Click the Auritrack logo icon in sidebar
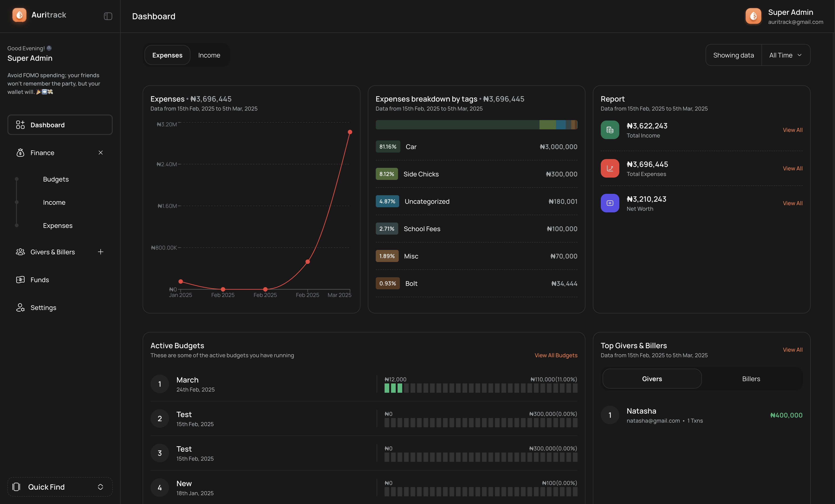Viewport: 835px width, 504px height. click(19, 15)
